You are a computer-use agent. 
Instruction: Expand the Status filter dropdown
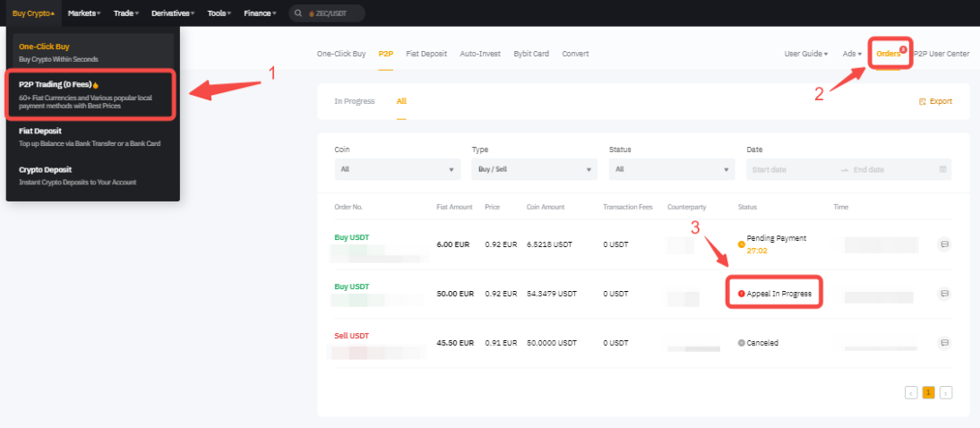pos(671,169)
